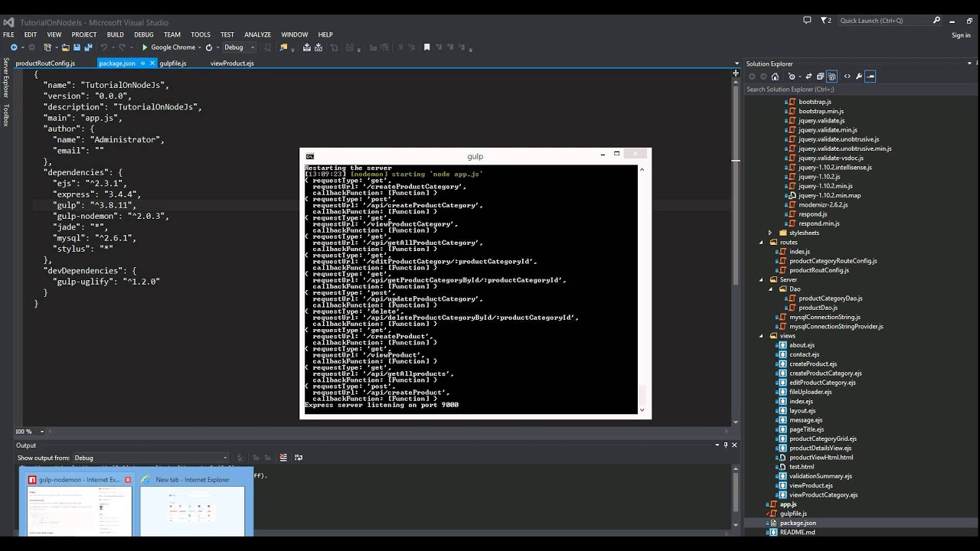Click the Quick Launch search magnifier icon
The image size is (980, 551).
tap(936, 21)
